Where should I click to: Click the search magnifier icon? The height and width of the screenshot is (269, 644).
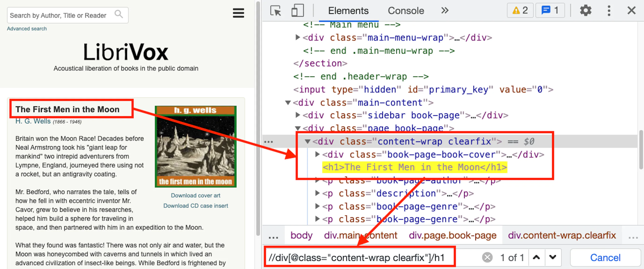click(x=119, y=14)
